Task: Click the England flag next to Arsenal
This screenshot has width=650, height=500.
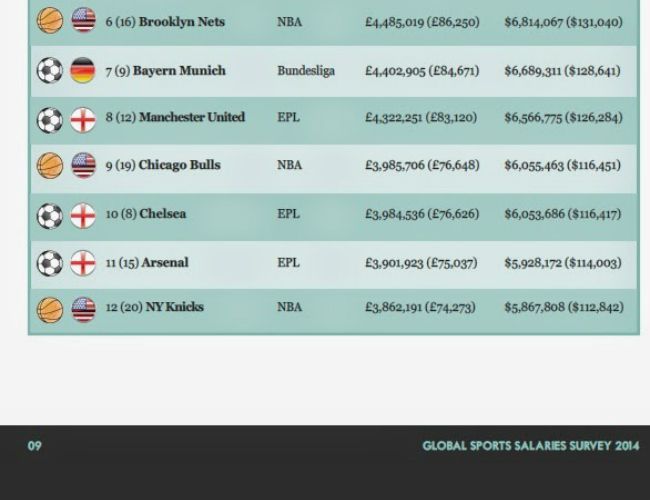Action: 83,263
